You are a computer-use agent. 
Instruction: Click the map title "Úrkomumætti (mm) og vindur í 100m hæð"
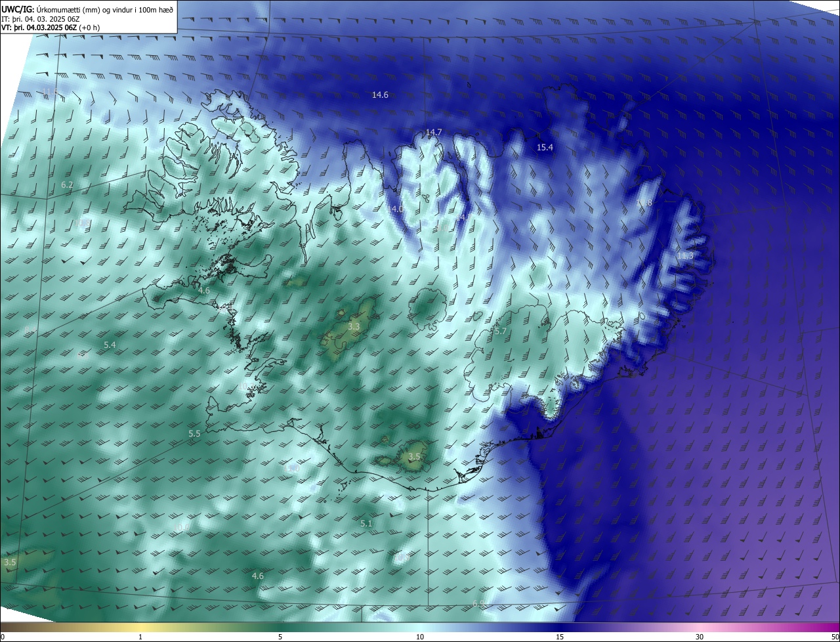[104, 9]
